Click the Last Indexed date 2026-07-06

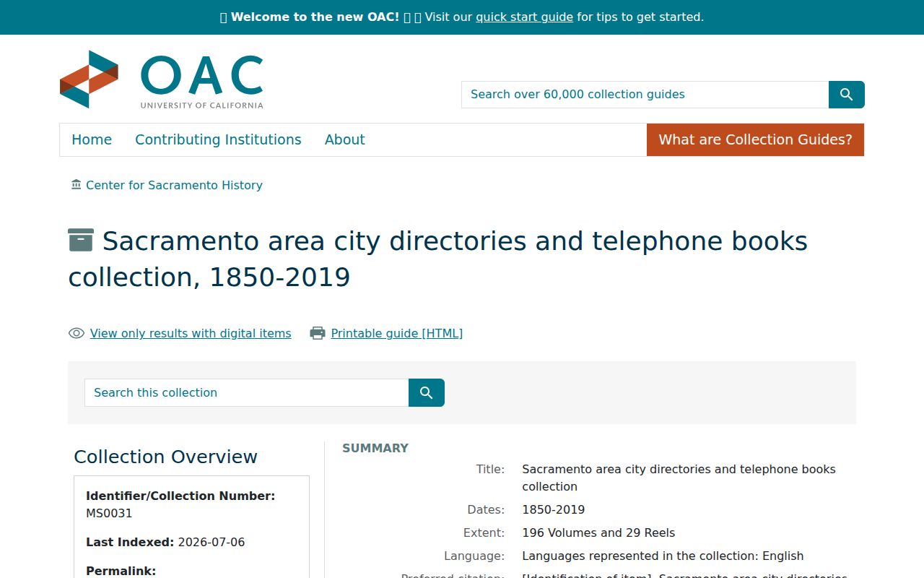[x=212, y=542]
